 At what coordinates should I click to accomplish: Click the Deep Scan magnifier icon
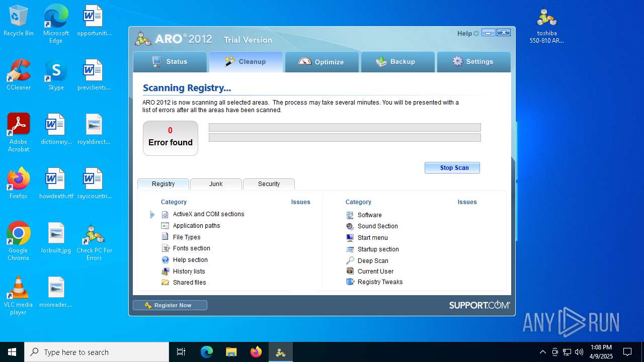[350, 260]
